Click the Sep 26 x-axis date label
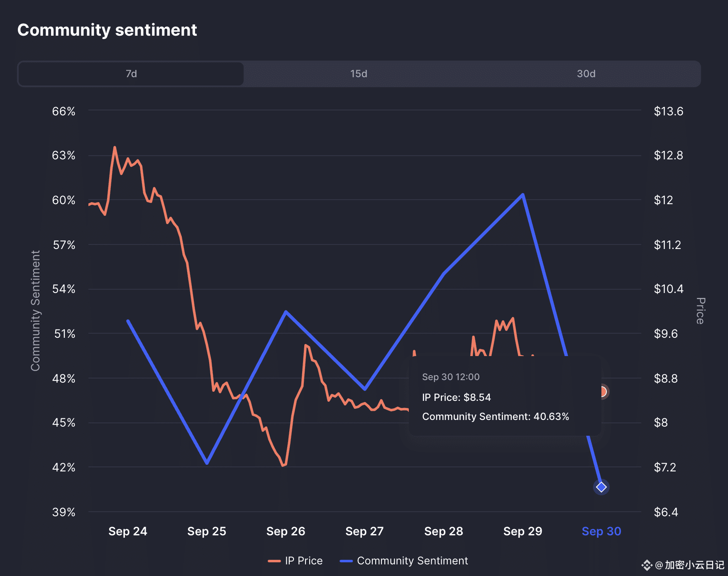 point(286,531)
